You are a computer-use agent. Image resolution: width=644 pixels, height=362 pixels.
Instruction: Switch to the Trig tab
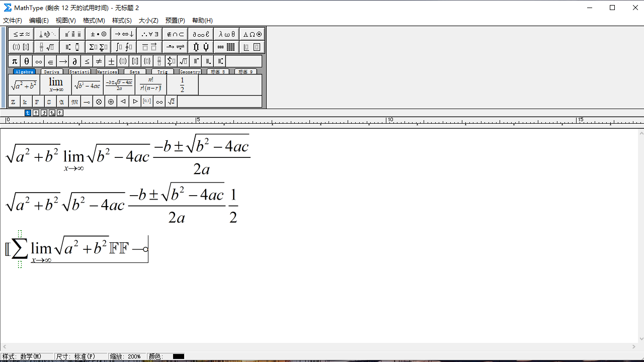coord(162,72)
